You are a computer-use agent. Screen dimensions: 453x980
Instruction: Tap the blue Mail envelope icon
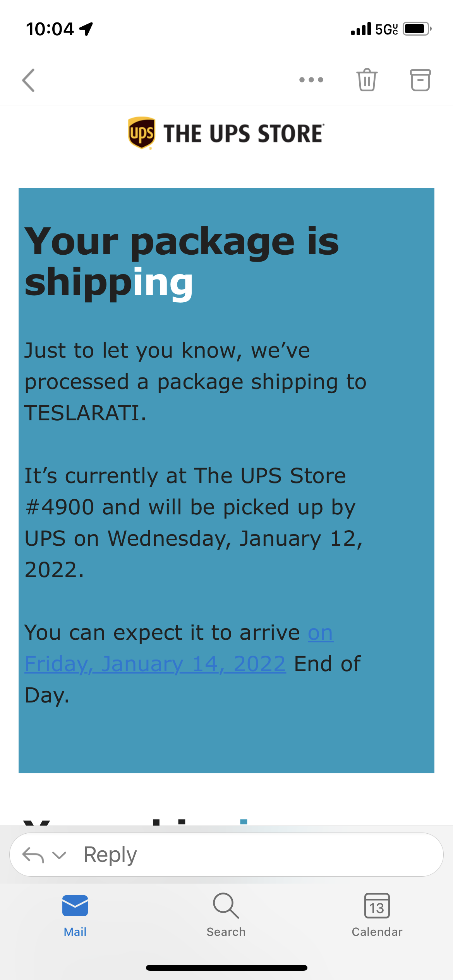pyautogui.click(x=75, y=906)
